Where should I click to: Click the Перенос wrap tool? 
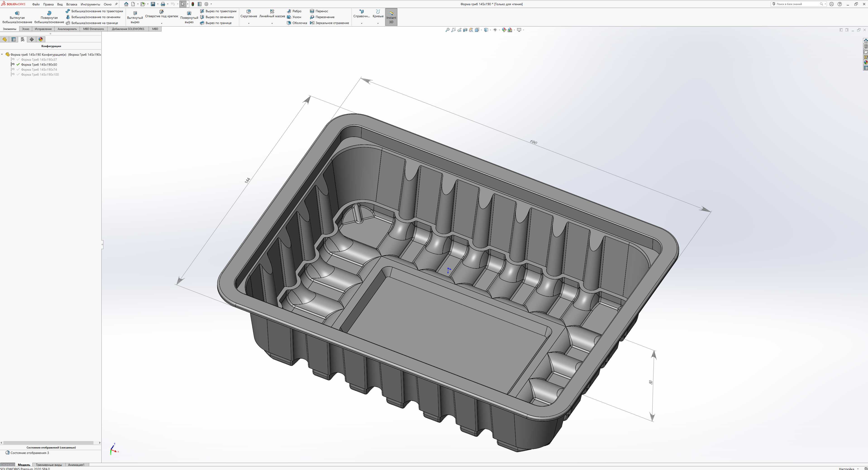coord(319,11)
